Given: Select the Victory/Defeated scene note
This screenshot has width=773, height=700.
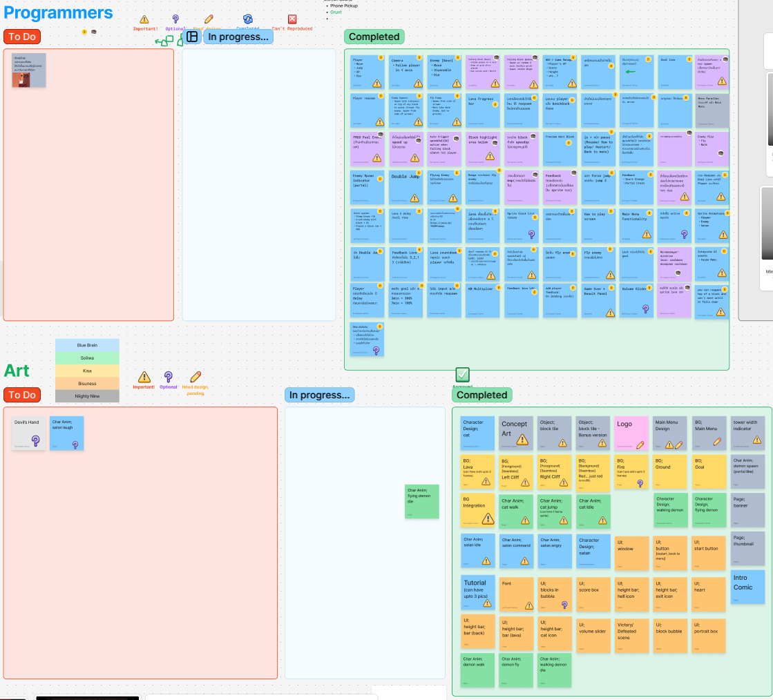Looking at the screenshot, I should pyautogui.click(x=632, y=636).
